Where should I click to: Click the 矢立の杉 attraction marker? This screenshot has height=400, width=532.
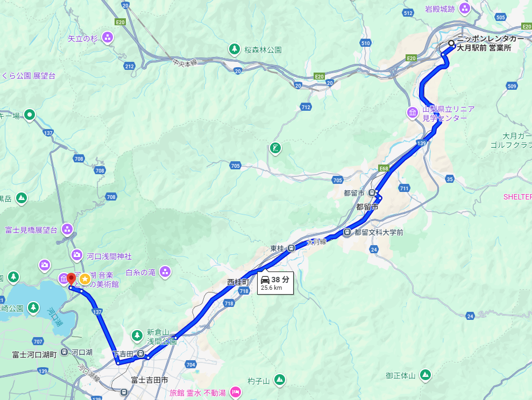coord(108,37)
